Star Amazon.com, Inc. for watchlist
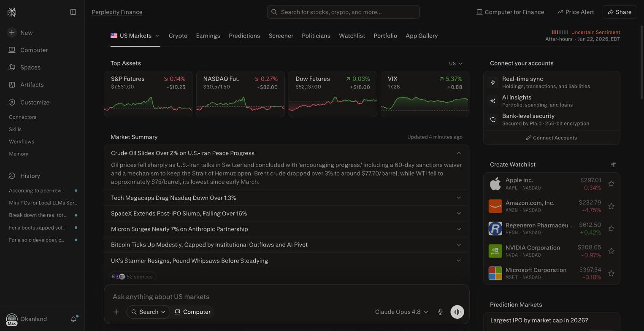644x331 pixels. click(x=611, y=206)
